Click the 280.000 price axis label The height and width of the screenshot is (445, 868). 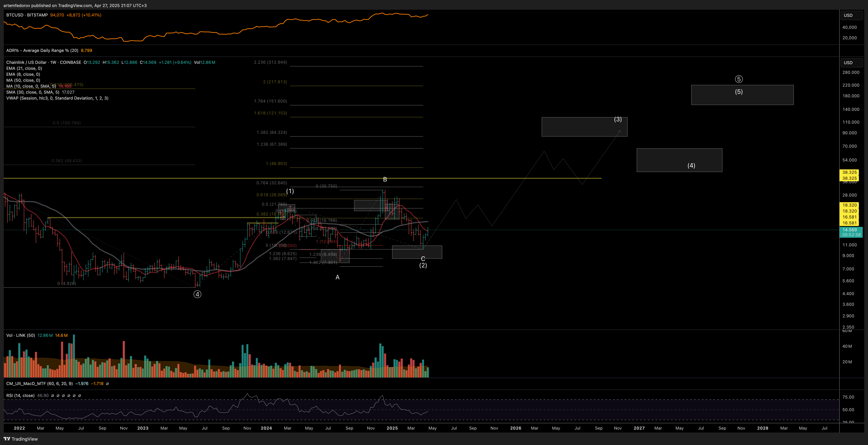point(851,72)
